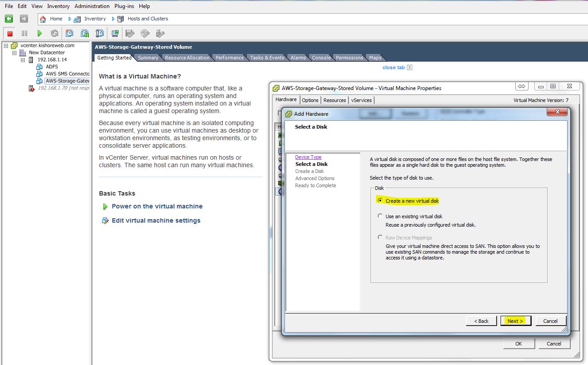The image size is (588, 365).
Task: Click the Device Type wizard step link
Action: tap(308, 157)
